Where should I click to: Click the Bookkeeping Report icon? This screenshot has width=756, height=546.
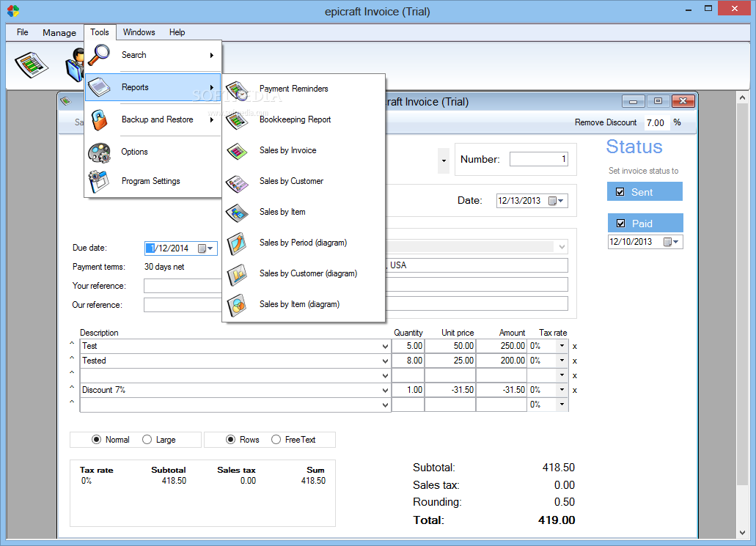tap(237, 119)
